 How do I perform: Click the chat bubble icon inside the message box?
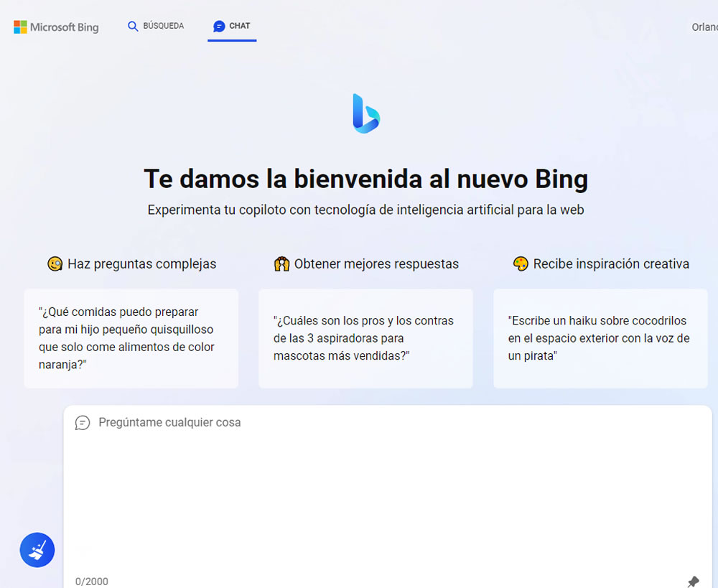pos(83,423)
